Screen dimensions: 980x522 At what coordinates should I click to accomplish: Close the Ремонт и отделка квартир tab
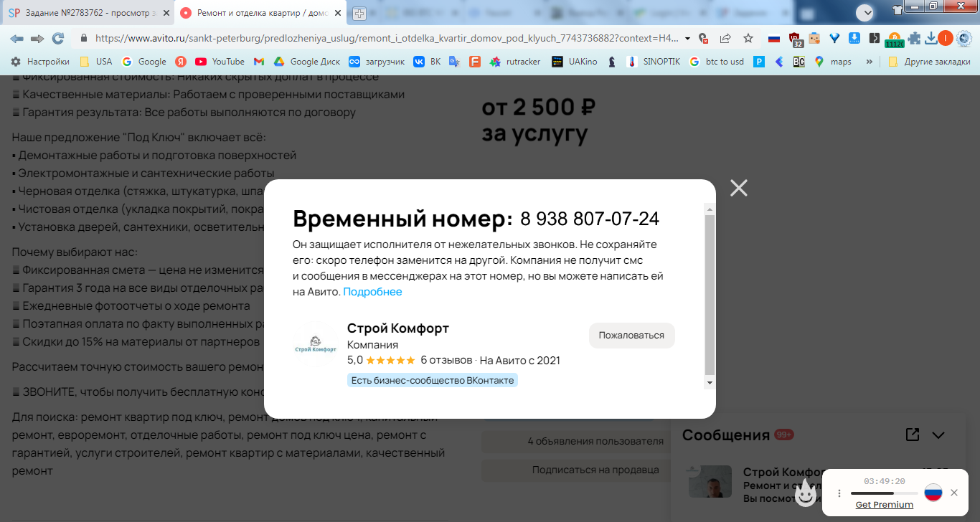[x=336, y=13]
